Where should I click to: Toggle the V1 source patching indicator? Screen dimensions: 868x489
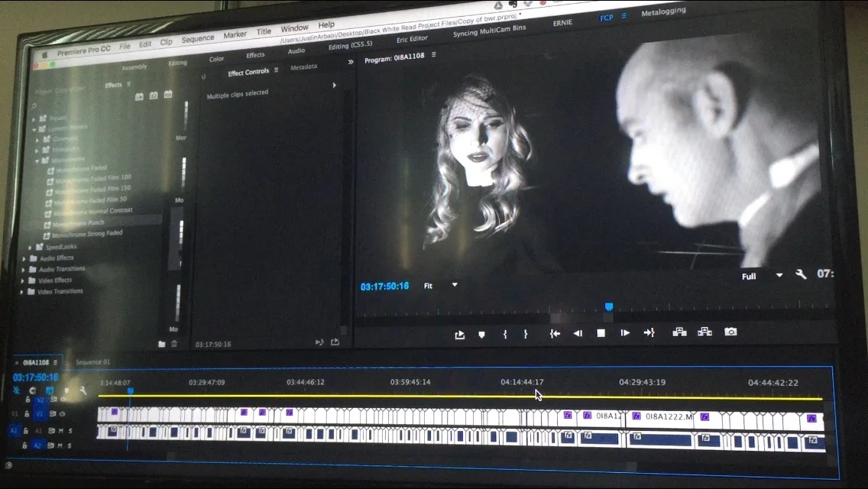15,413
